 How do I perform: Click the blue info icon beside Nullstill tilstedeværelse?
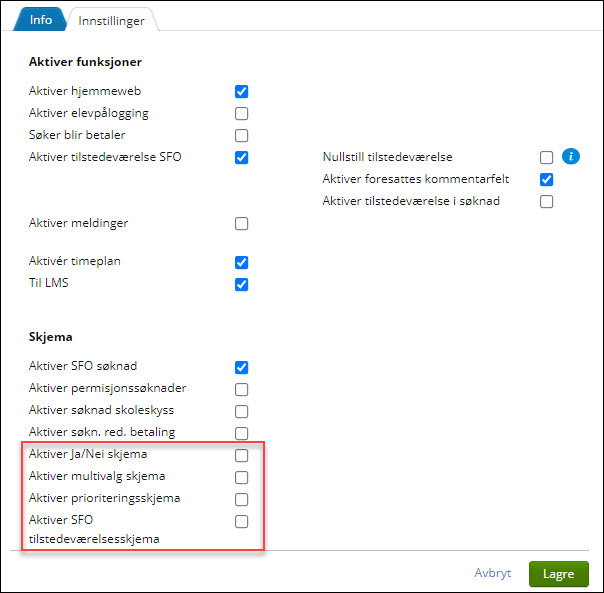click(571, 156)
